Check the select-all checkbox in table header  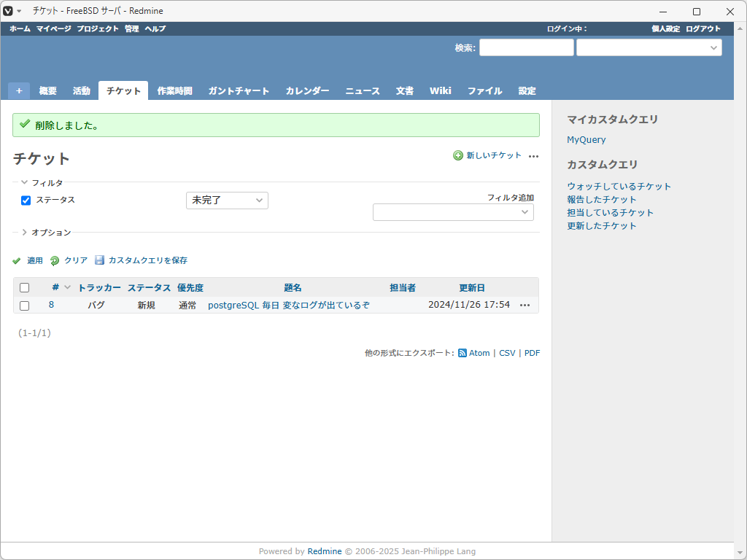pos(24,287)
